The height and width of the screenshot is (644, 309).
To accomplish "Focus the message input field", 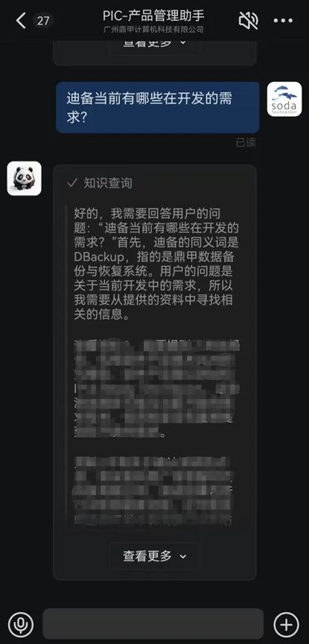I will pyautogui.click(x=153, y=624).
